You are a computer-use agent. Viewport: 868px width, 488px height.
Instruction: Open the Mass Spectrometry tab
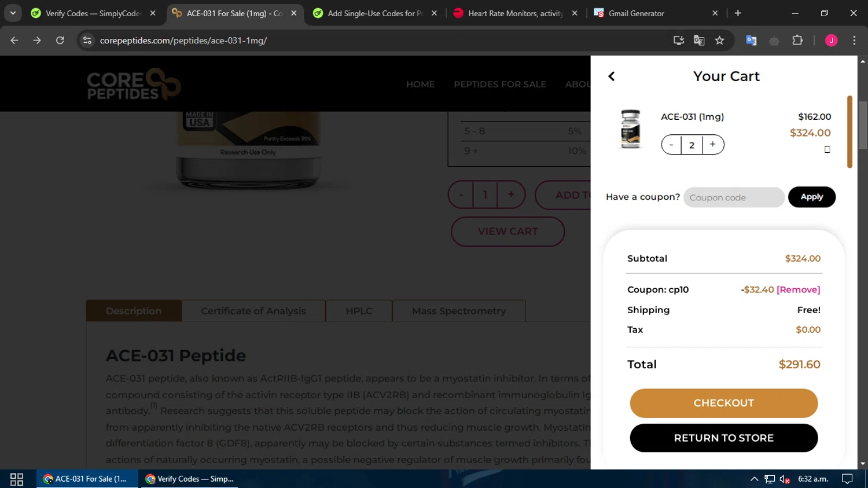point(459,311)
